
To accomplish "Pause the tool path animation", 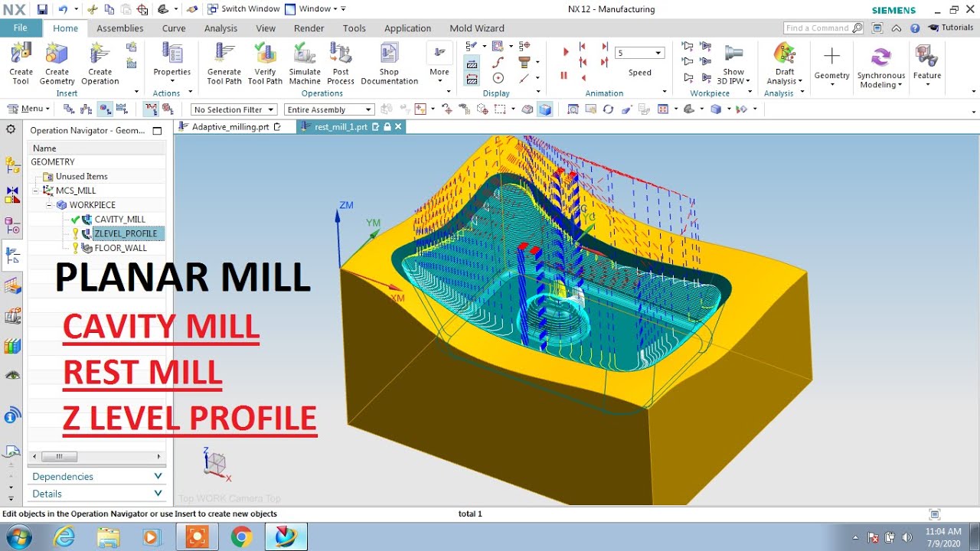I will click(564, 76).
